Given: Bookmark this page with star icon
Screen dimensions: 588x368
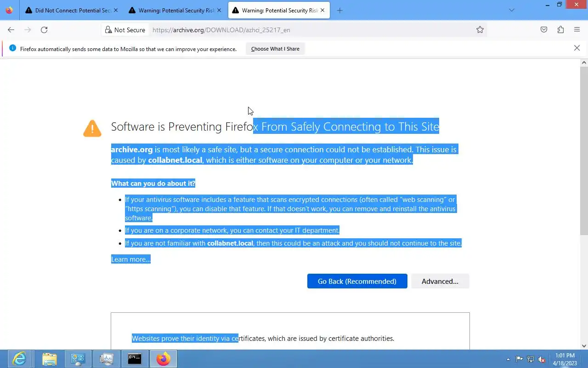Looking at the screenshot, I should [480, 30].
